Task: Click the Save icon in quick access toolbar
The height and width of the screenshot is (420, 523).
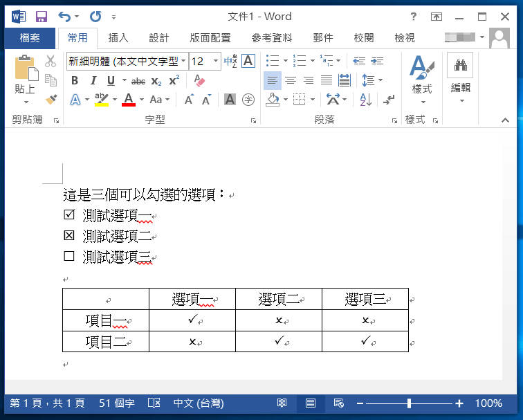Action: pos(42,17)
